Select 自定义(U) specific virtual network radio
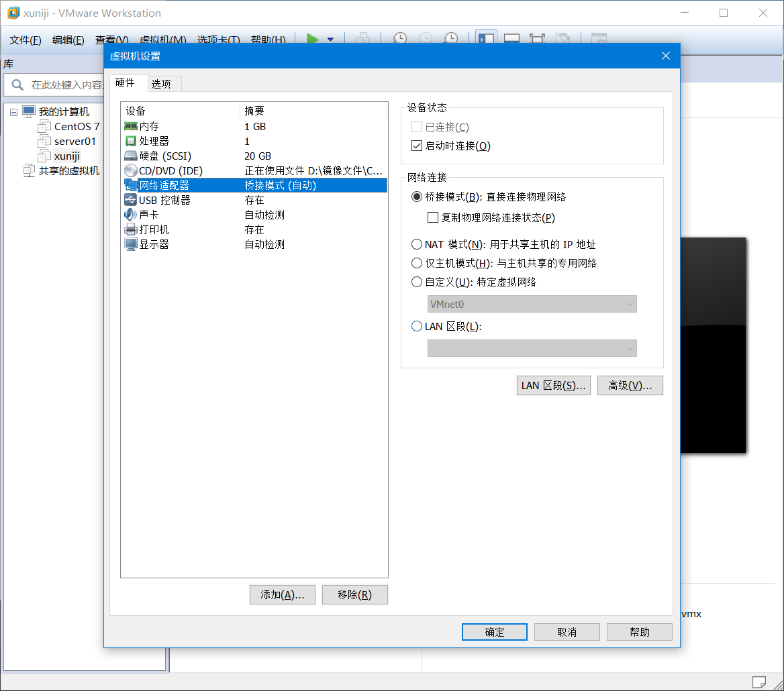The height and width of the screenshot is (691, 784). 416,282
